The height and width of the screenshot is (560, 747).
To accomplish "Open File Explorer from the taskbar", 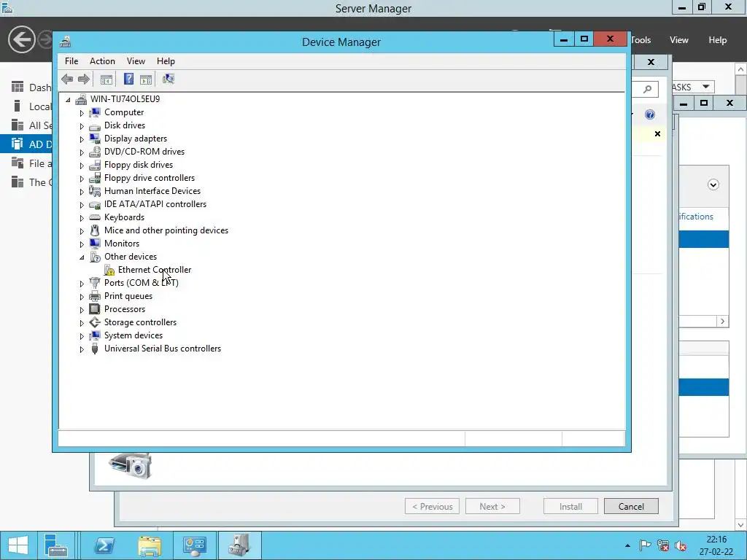I will (x=150, y=545).
